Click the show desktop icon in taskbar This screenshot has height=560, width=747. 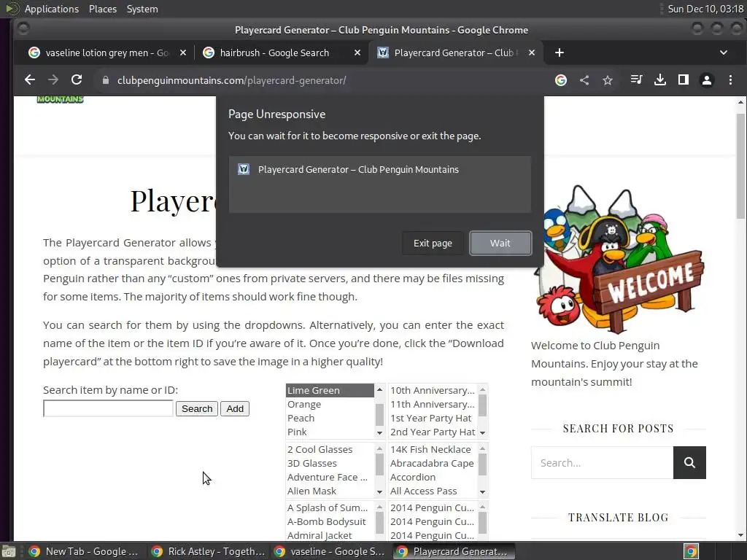tap(9, 551)
